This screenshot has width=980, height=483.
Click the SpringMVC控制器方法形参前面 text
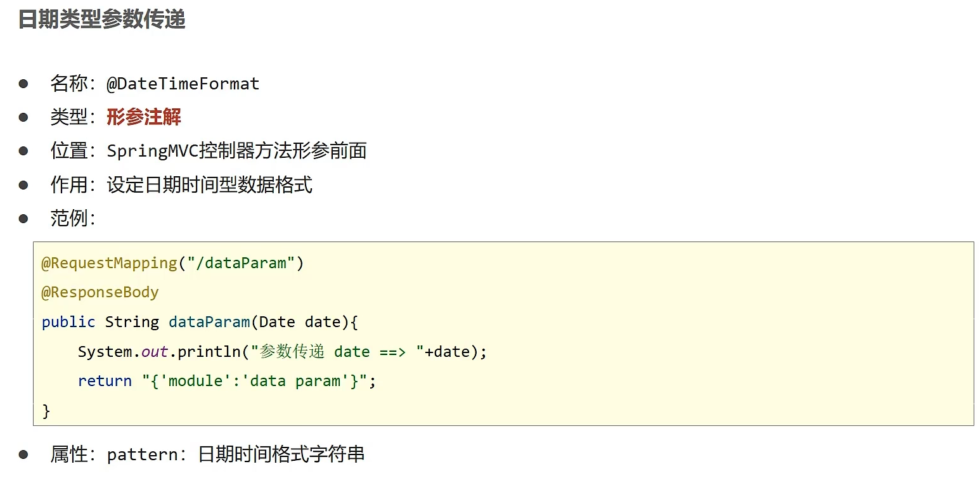[236, 151]
